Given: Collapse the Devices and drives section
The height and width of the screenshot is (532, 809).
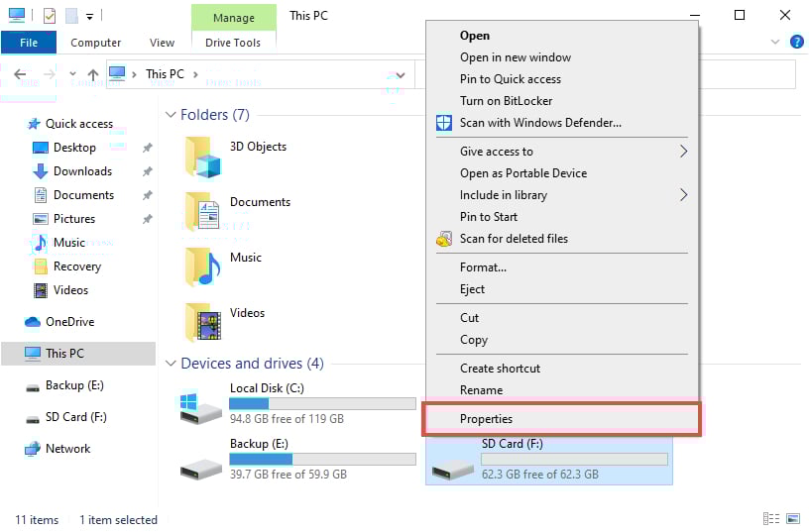Looking at the screenshot, I should pyautogui.click(x=171, y=364).
